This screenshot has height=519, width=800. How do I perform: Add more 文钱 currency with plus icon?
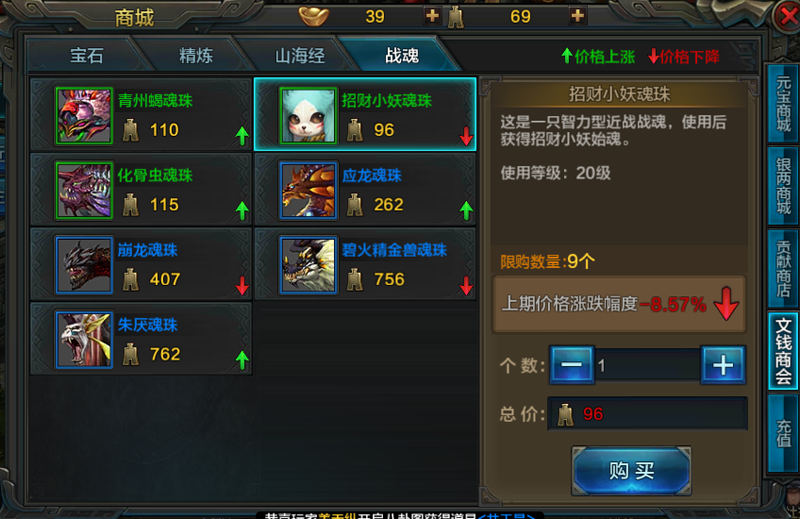pos(577,16)
